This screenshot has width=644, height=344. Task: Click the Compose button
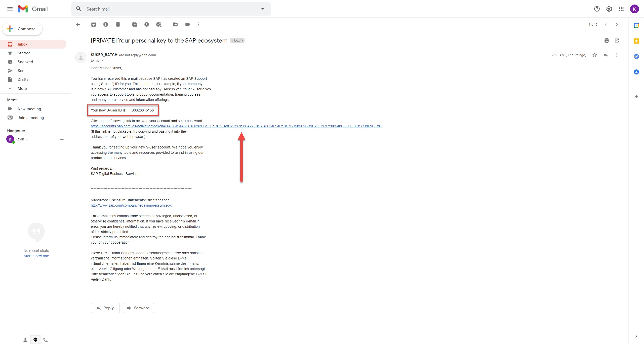pos(22,29)
